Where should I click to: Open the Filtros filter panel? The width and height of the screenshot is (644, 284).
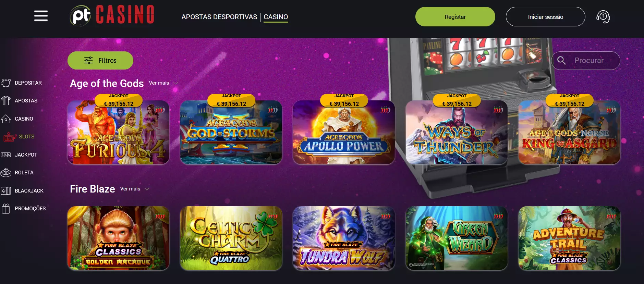click(x=100, y=60)
